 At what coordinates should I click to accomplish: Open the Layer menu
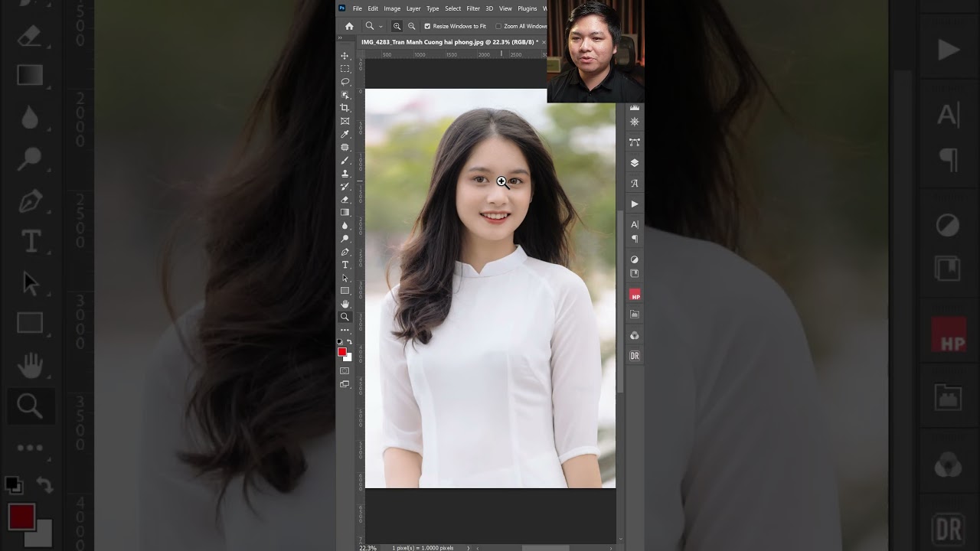(x=413, y=8)
